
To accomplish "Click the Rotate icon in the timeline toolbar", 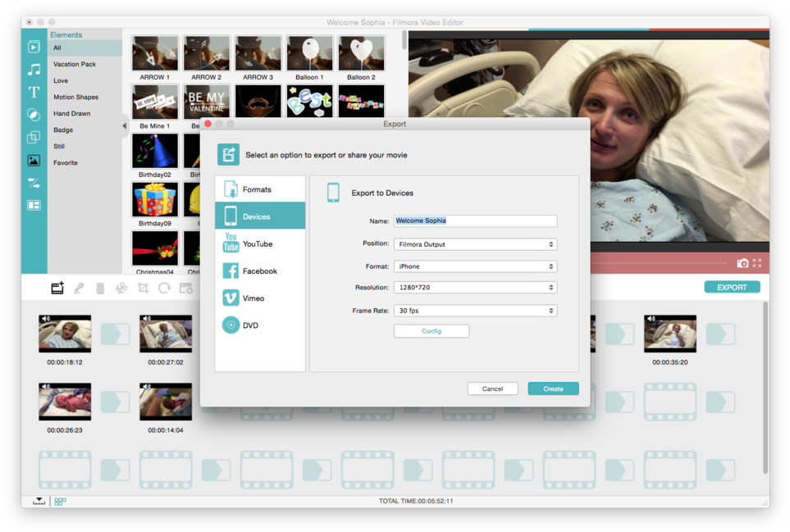I will [x=165, y=288].
